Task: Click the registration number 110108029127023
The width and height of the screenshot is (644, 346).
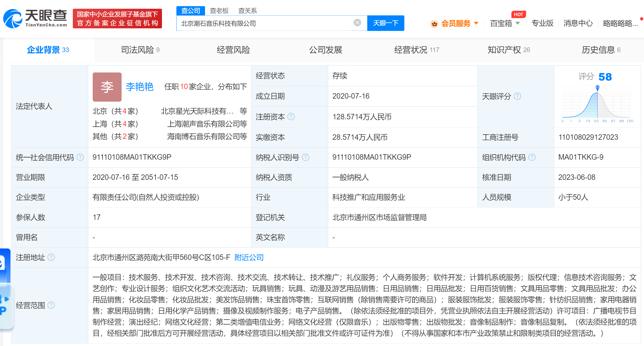Action: click(588, 137)
